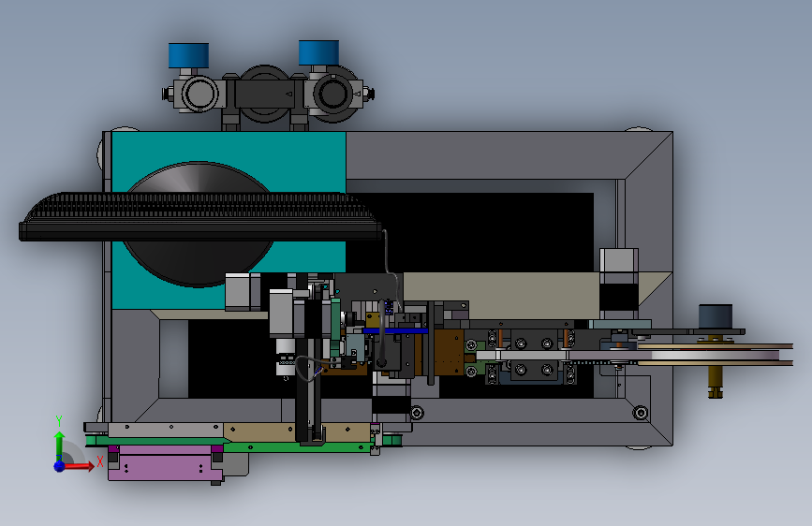Click the blue Z axis ball of the triad
Image resolution: width=812 pixels, height=526 pixels.
(x=60, y=466)
